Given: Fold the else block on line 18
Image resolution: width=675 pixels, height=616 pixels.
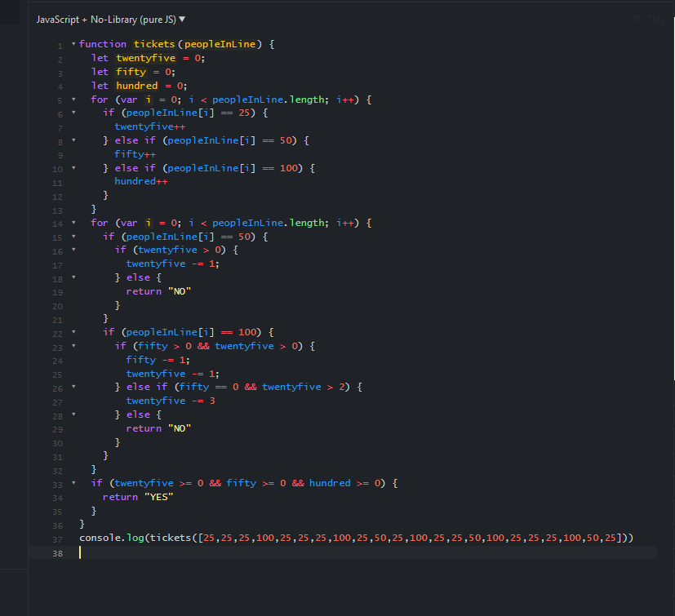Looking at the screenshot, I should coord(73,277).
